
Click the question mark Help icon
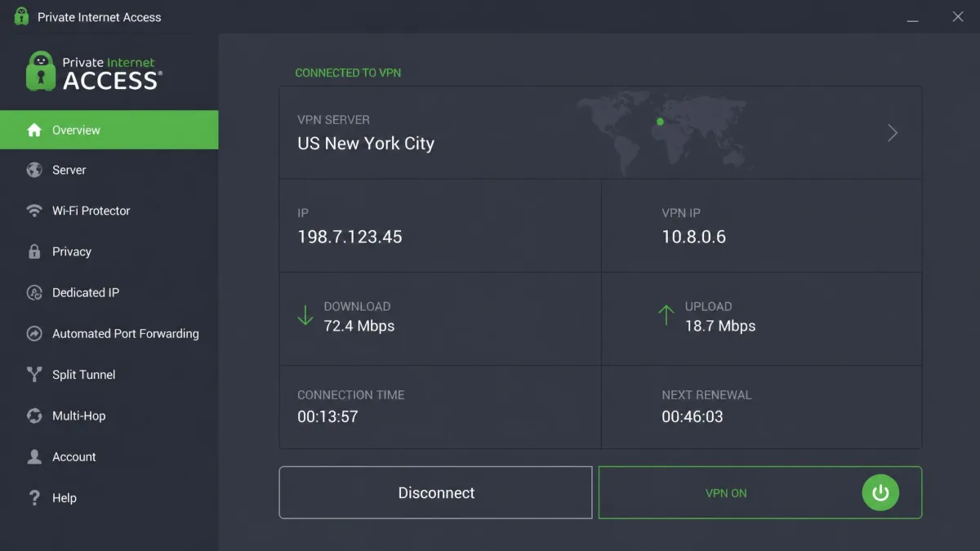pyautogui.click(x=34, y=497)
